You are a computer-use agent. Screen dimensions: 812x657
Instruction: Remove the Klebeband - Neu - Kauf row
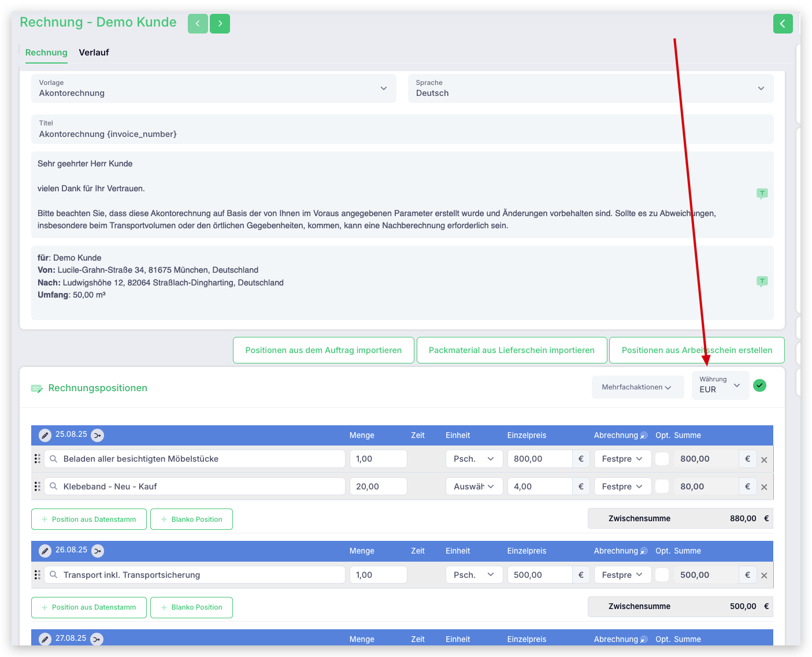click(764, 487)
